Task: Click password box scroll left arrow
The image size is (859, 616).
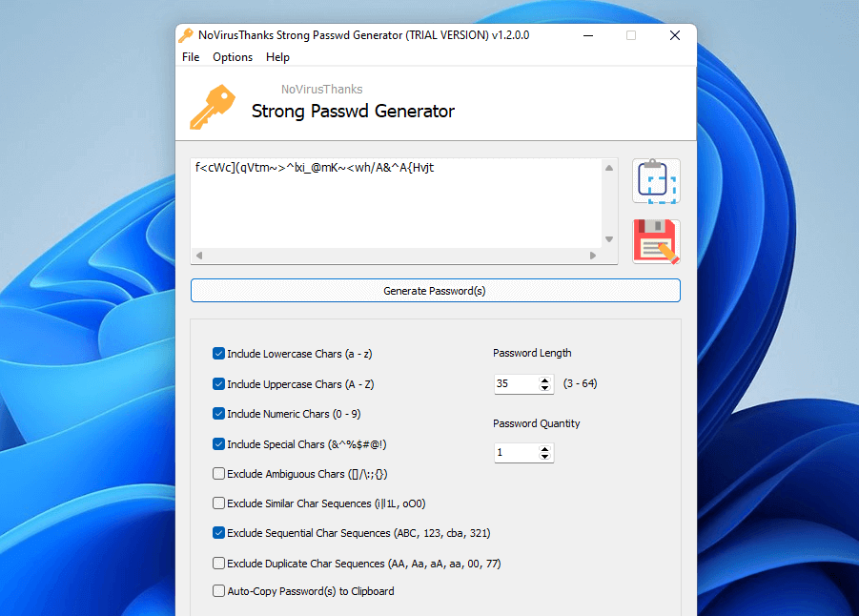Action: click(199, 256)
